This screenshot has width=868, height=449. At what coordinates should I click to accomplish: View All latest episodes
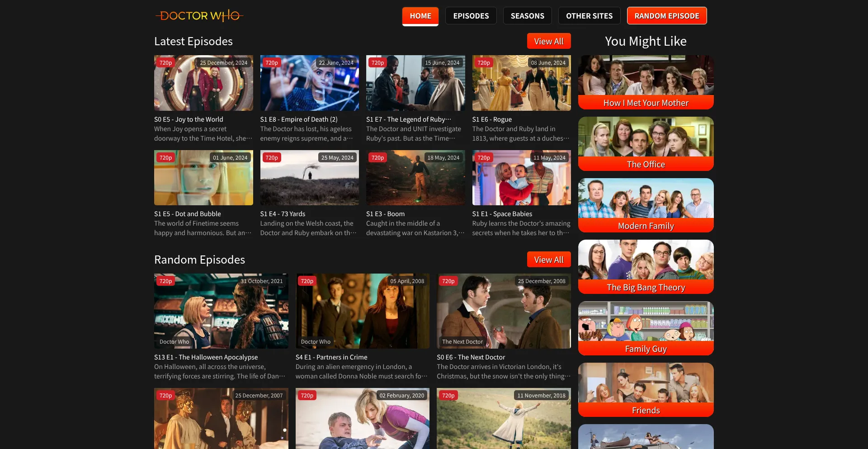(549, 41)
